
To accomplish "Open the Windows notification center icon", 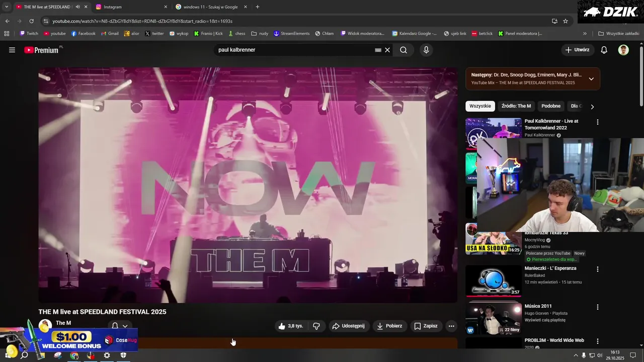I will 633,355.
